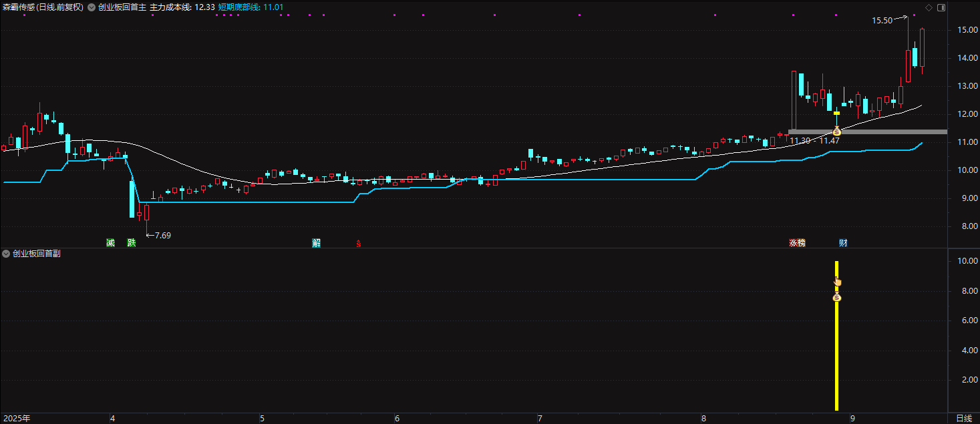Image resolution: width=980 pixels, height=424 pixels.
Task: Click the money bag icon near 11.47
Action: (x=836, y=132)
